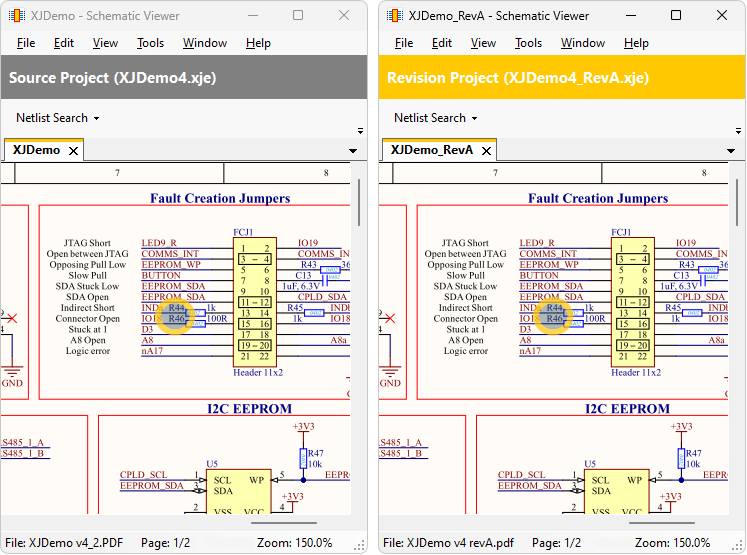
Task: Click the XJDemo_RevA app icon in the title bar
Action: (395, 16)
